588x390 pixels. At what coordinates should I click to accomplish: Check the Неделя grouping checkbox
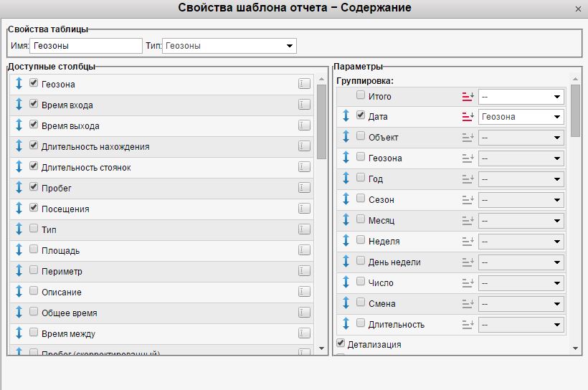pyautogui.click(x=361, y=241)
